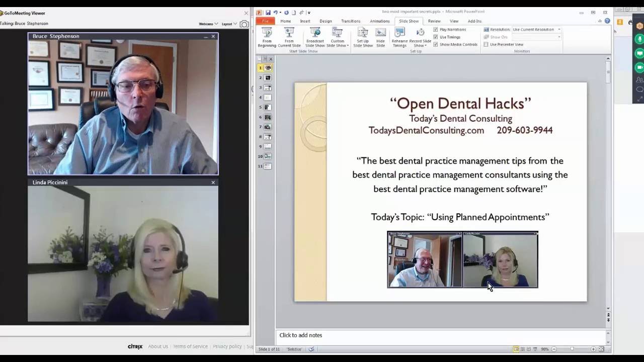
Task: Switch to the Add-Ins tab
Action: (474, 21)
